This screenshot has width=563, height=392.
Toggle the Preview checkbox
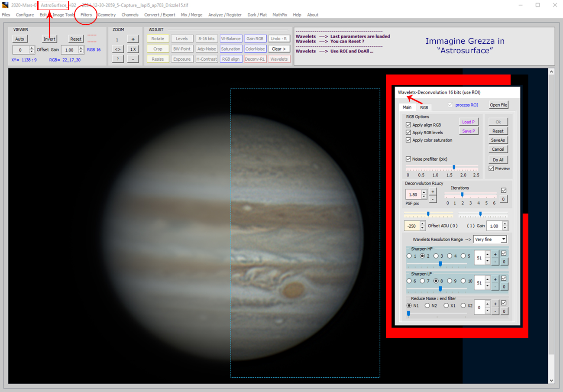(x=492, y=168)
